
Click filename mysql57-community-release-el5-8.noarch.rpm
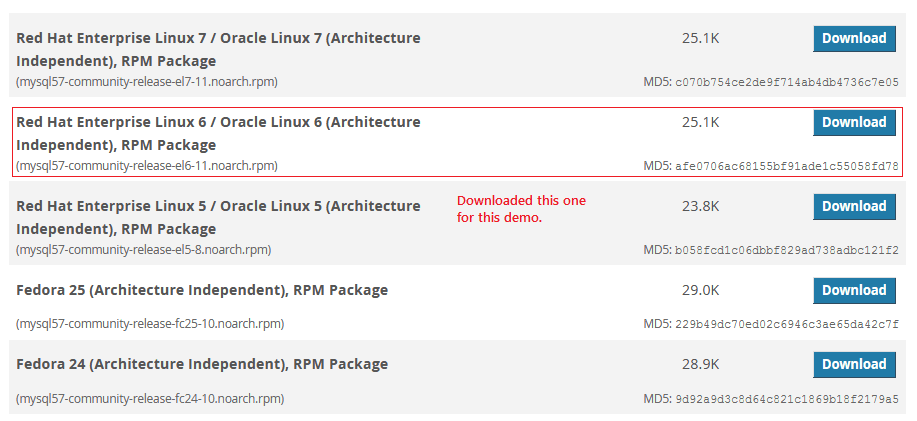tap(143, 249)
